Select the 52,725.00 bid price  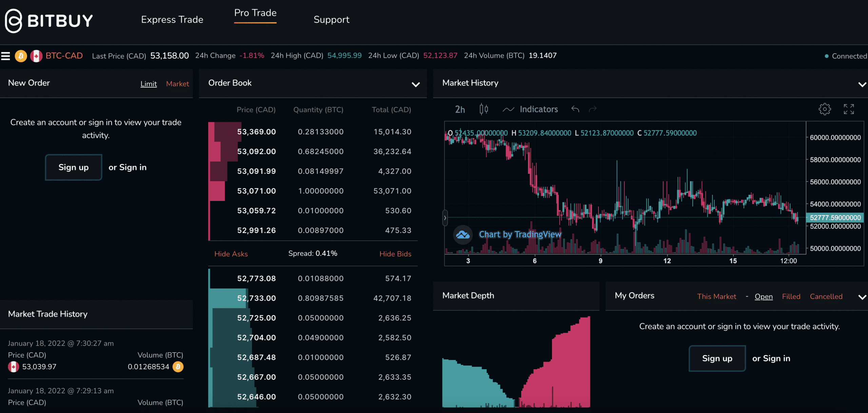click(256, 318)
